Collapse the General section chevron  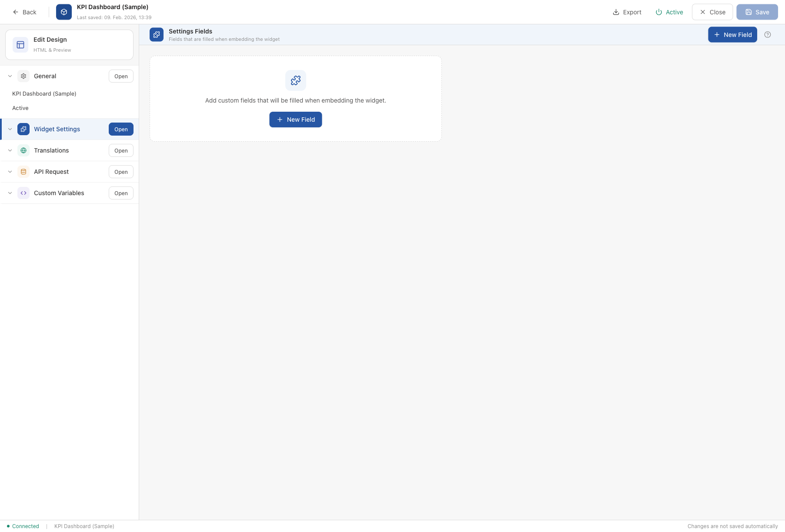(10, 76)
